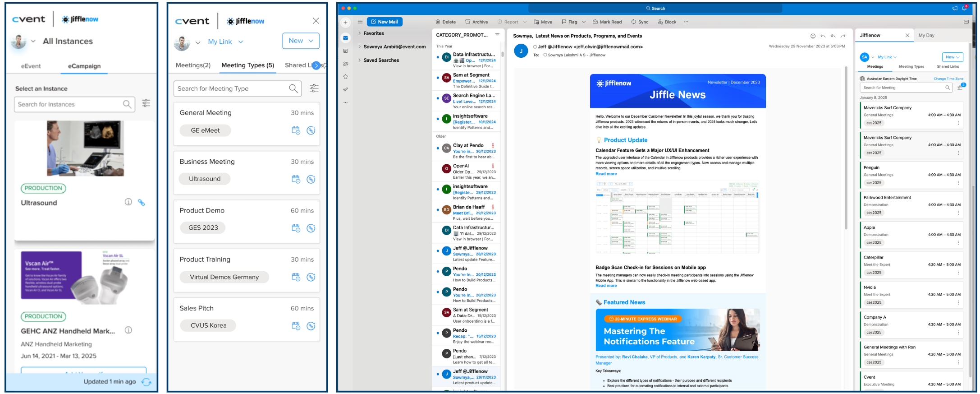Click Read more under Badge Scan Check-in section
980x394 pixels.
click(606, 286)
